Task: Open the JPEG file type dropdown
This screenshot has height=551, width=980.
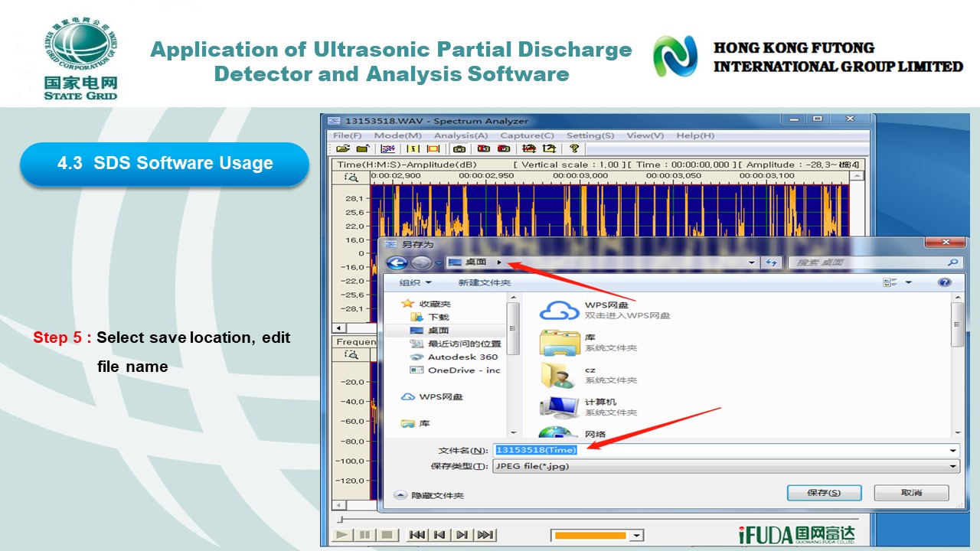Action: click(x=953, y=466)
